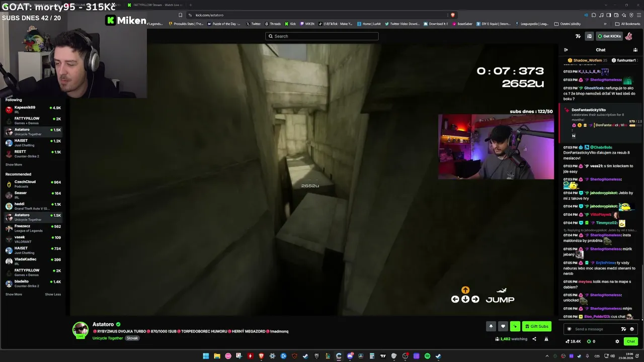Open Kapesnik69 channel in Following
Screen dimensions: 644x362
click(33, 110)
